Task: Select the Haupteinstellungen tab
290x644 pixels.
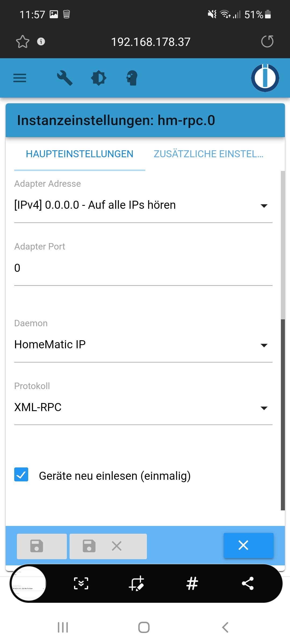Action: 79,154
